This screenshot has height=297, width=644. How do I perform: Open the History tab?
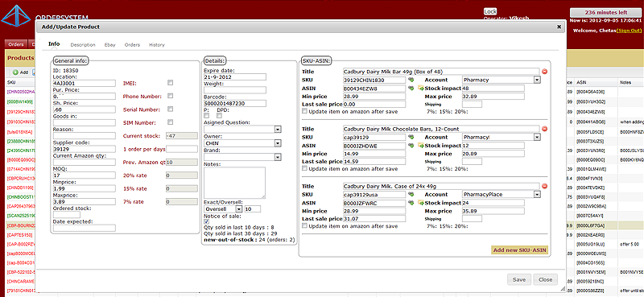(157, 45)
